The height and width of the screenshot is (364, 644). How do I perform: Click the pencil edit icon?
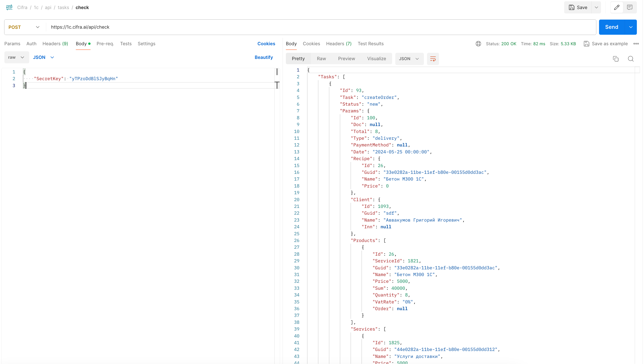coord(616,8)
